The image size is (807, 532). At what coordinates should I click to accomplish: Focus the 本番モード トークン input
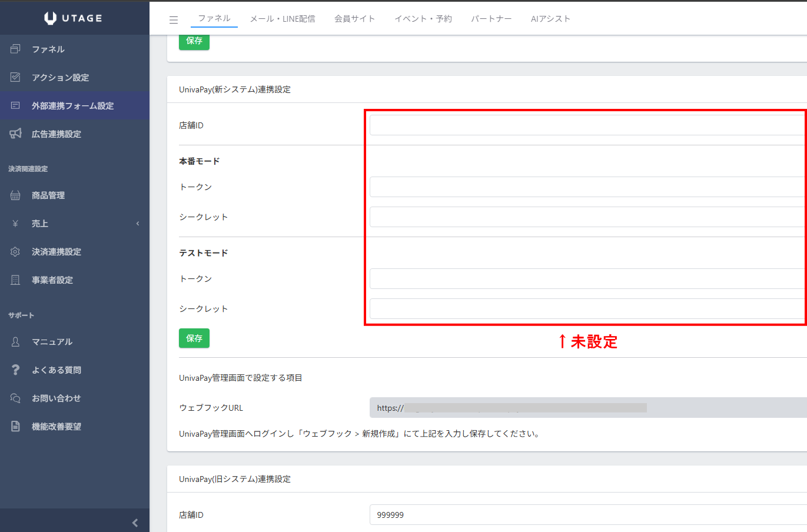point(586,187)
